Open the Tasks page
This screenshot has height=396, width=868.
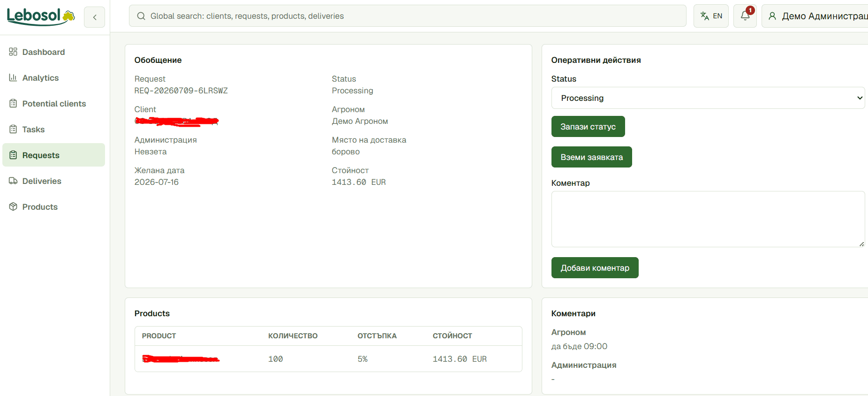coord(53,129)
